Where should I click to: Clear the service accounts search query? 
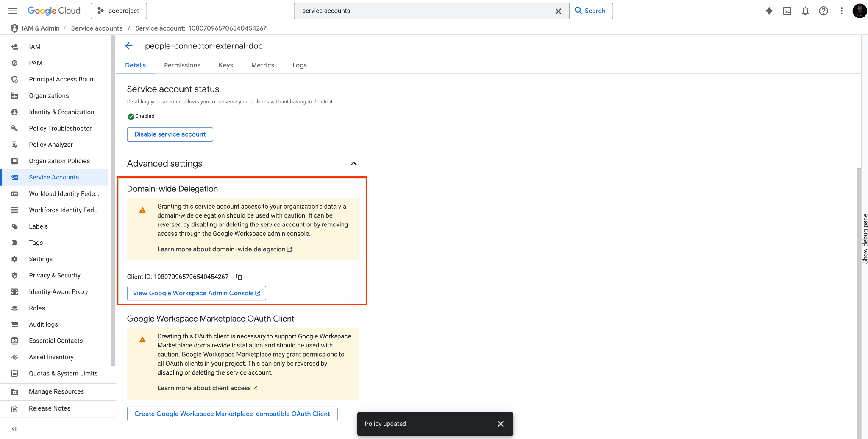coord(558,11)
